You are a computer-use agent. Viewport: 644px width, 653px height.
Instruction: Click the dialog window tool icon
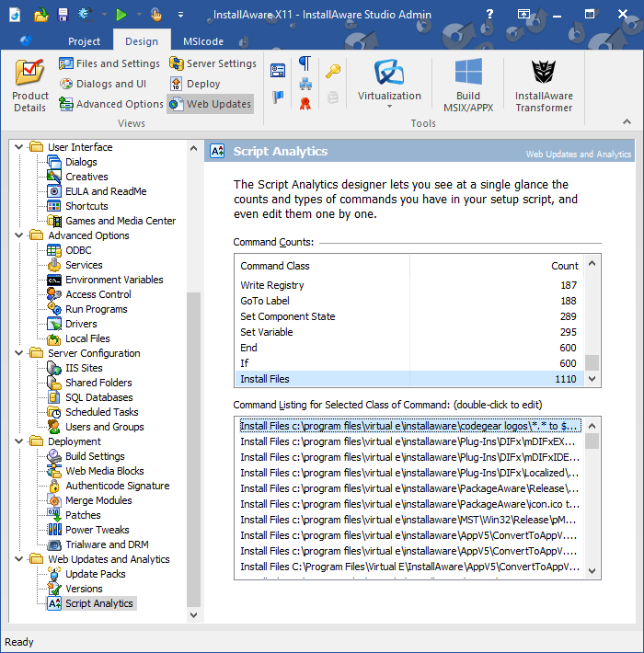(278, 71)
